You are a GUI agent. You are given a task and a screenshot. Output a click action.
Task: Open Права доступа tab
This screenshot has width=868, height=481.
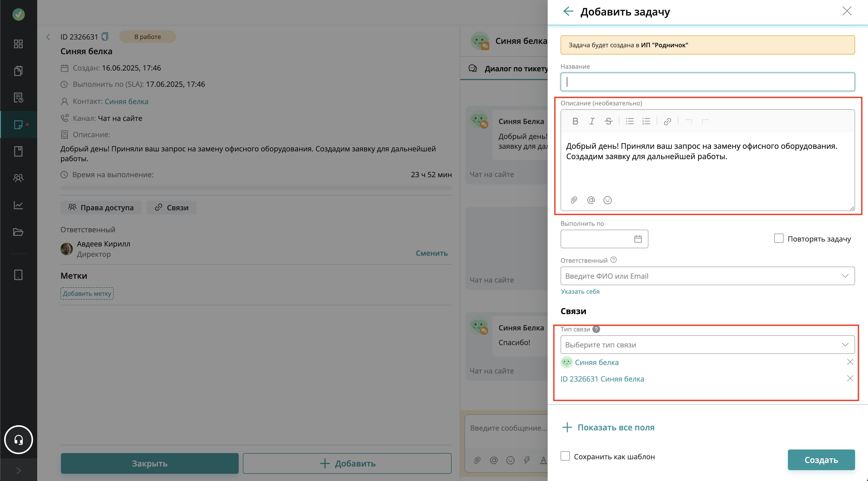(101, 207)
